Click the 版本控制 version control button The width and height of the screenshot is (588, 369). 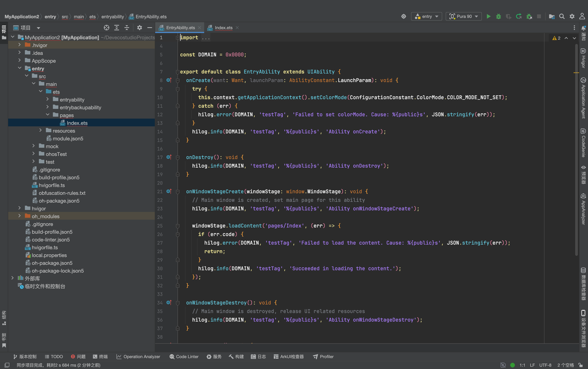click(x=25, y=357)
